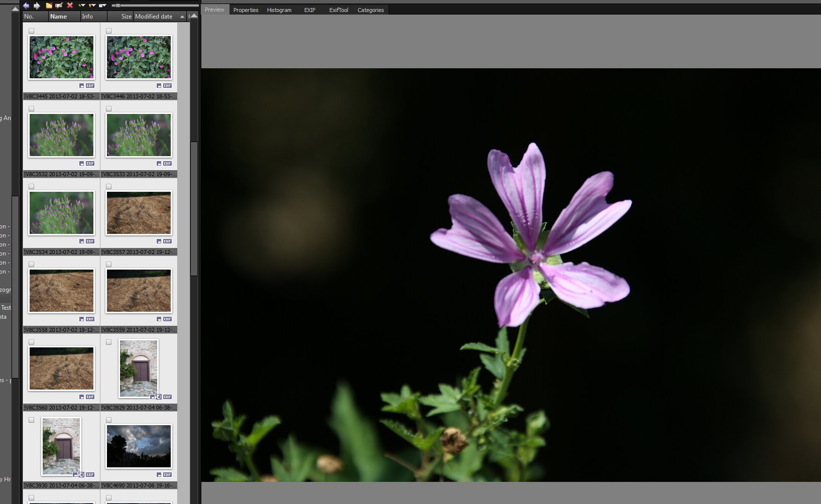Open the ExifTool tab
Viewport: 821px width, 504px height.
tap(338, 10)
